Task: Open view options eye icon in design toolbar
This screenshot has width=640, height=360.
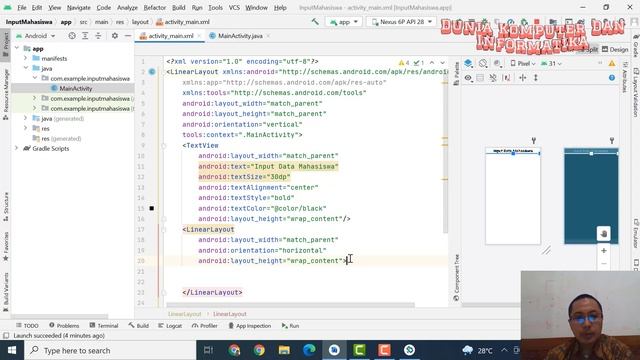Action: (468, 78)
